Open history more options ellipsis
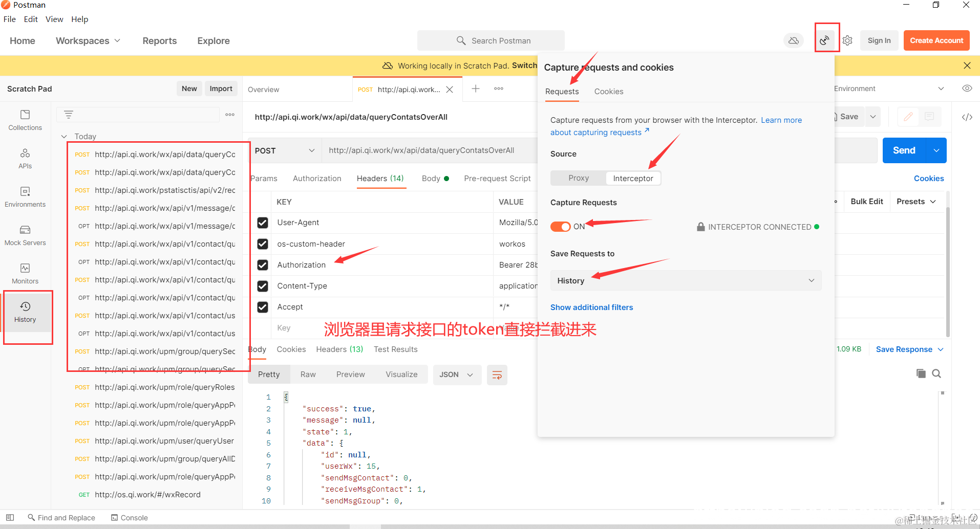 pyautogui.click(x=230, y=115)
